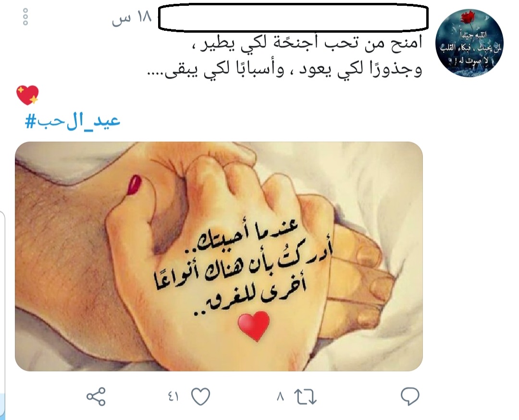The height and width of the screenshot is (420, 519).
Task: Open the tweet's three-dot more options menu
Action: (25, 16)
